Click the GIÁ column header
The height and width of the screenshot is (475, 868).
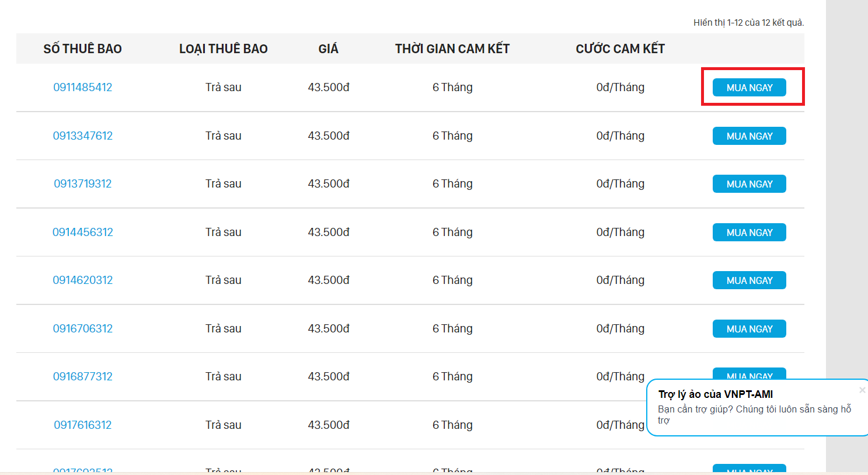(328, 49)
